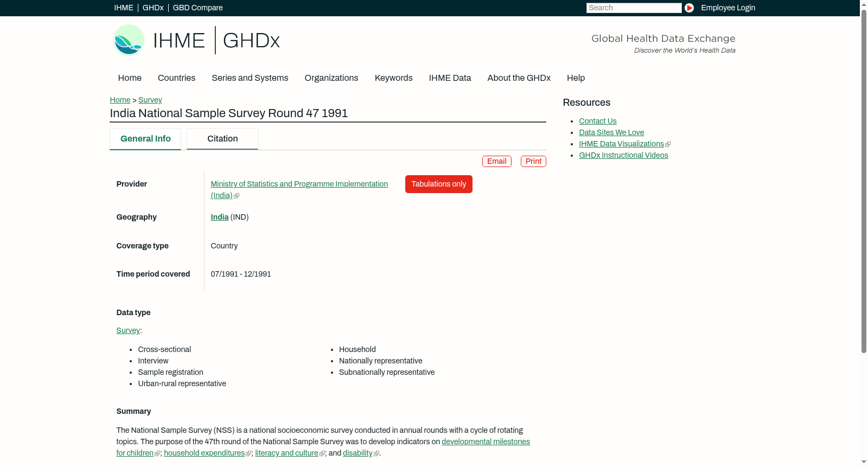Click the Tabulations only red button
868x467 pixels.
[439, 184]
